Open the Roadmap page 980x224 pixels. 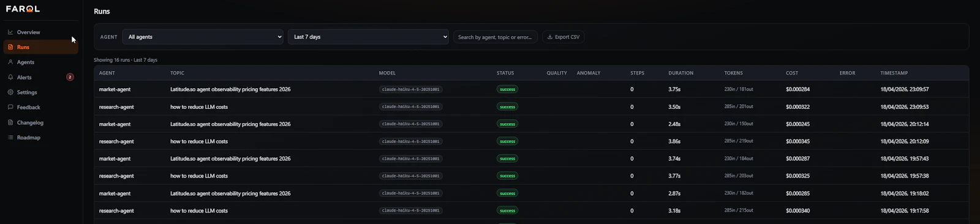click(40, 138)
